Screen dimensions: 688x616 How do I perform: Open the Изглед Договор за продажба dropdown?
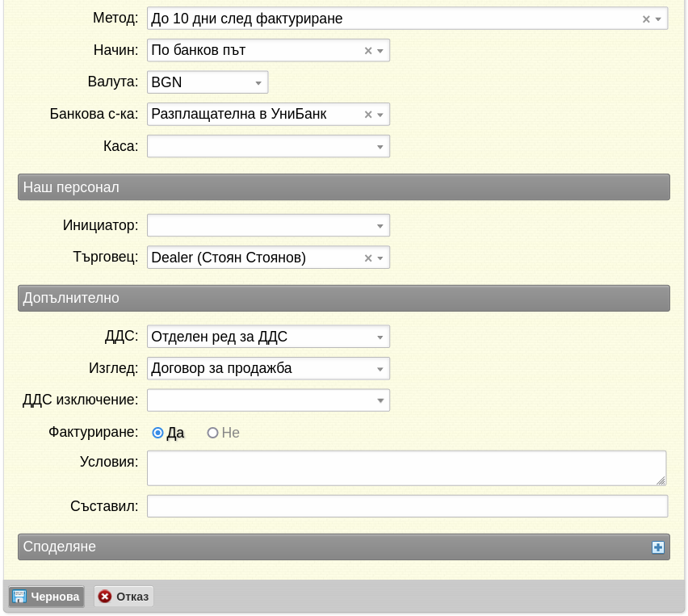coord(269,368)
